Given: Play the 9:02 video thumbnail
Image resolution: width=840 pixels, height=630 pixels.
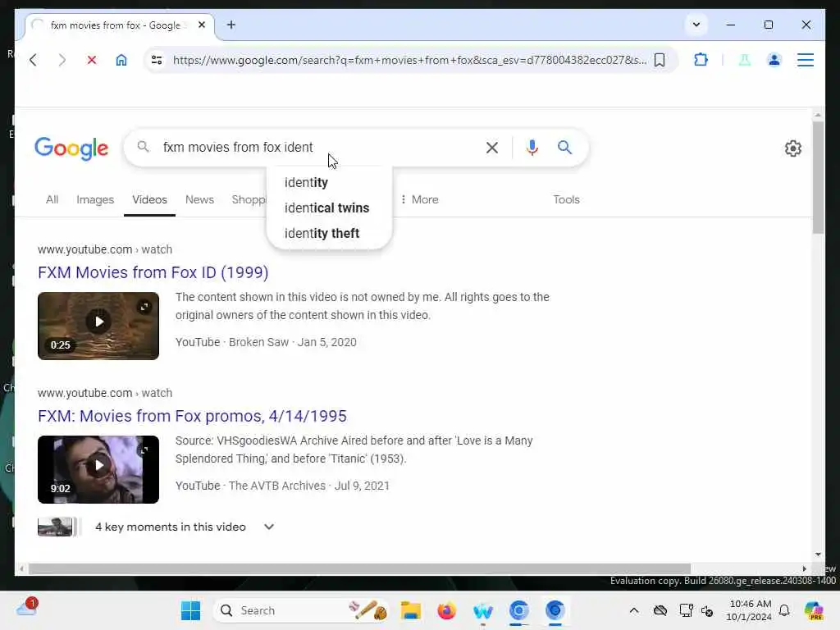Looking at the screenshot, I should (x=98, y=469).
